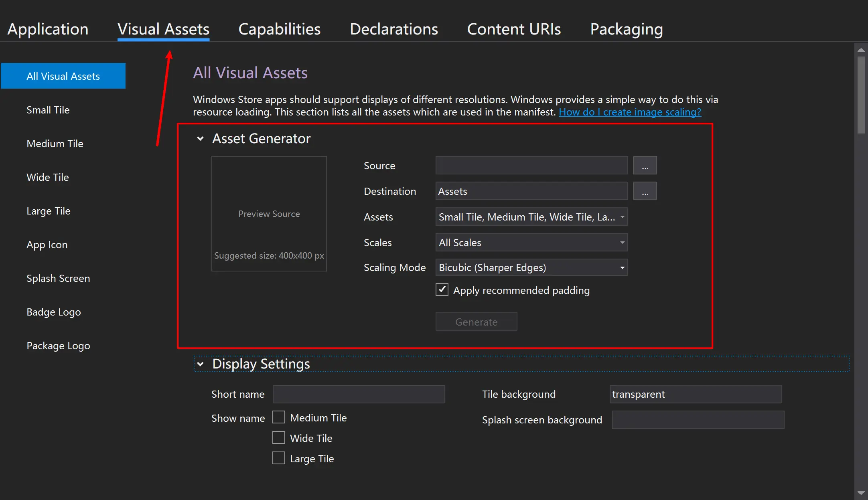The image size is (868, 500).
Task: Open the Scaling Mode dropdown
Action: point(531,267)
